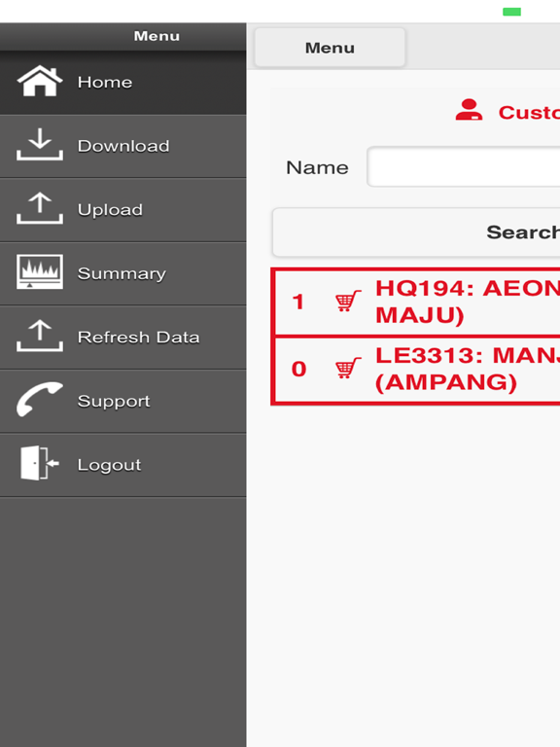Choose Logout from the side menu

[122, 466]
